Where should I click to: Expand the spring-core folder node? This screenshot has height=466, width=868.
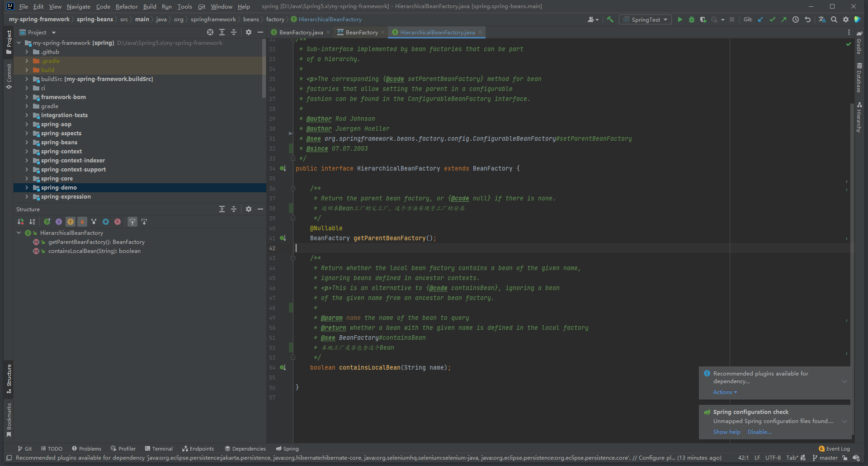27,179
